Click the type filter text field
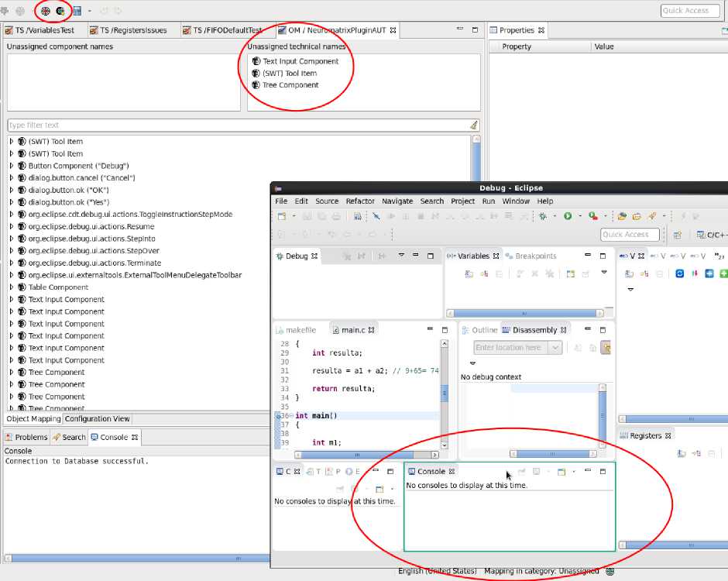 [236, 125]
